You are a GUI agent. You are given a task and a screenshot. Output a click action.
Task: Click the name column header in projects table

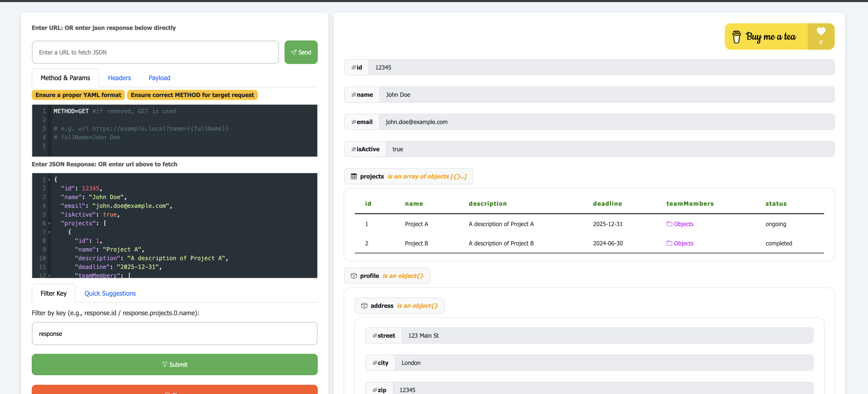[414, 204]
